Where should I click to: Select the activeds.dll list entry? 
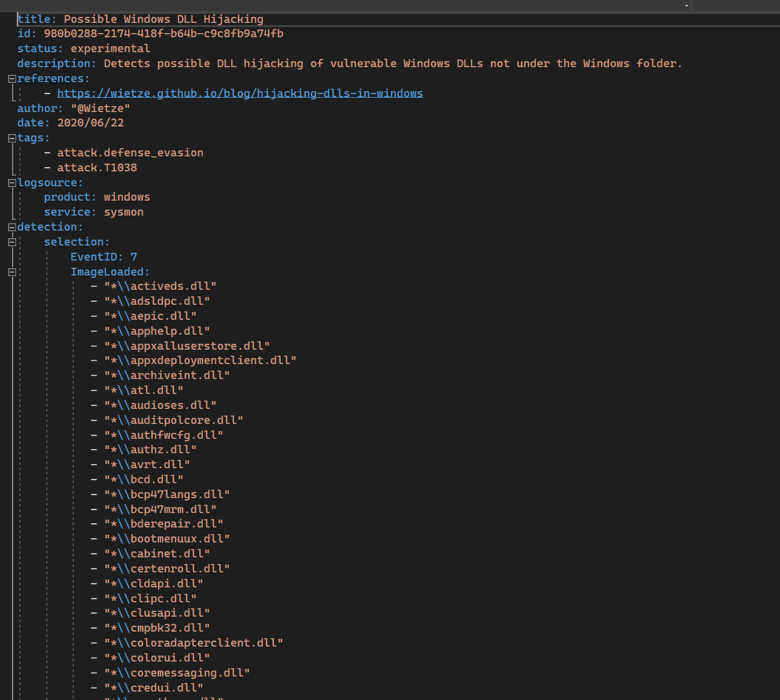click(161, 285)
